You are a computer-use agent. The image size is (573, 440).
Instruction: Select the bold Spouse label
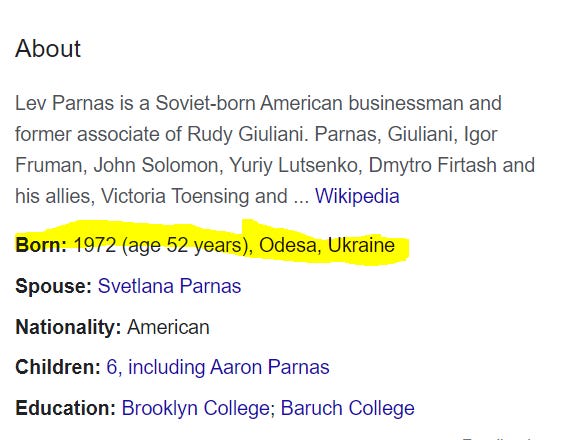(x=53, y=286)
